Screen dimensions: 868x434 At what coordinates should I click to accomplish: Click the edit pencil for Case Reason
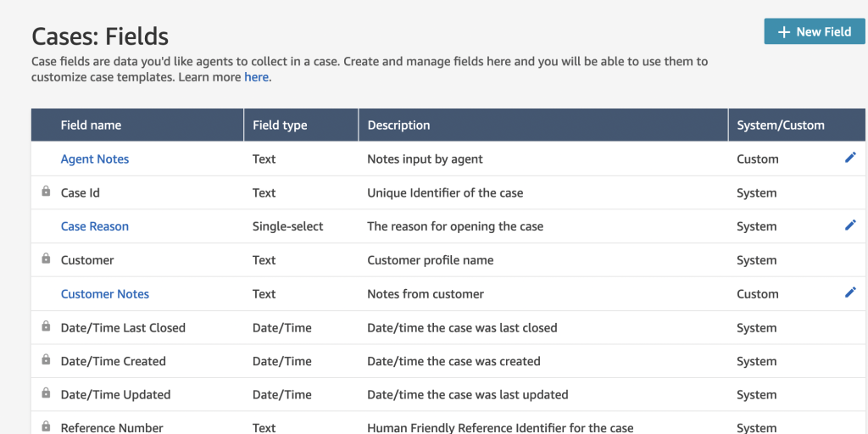[x=850, y=225]
